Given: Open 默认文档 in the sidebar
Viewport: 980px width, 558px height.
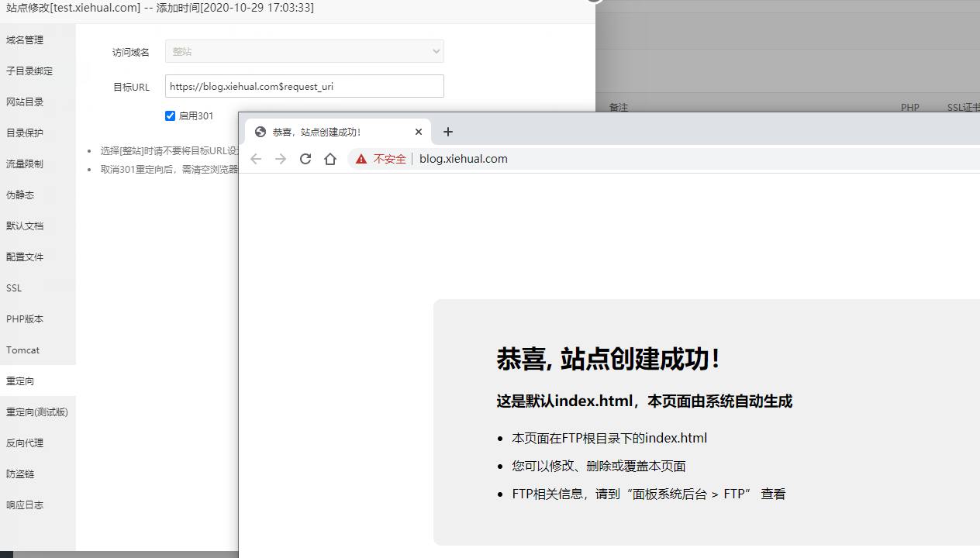Looking at the screenshot, I should 38,226.
